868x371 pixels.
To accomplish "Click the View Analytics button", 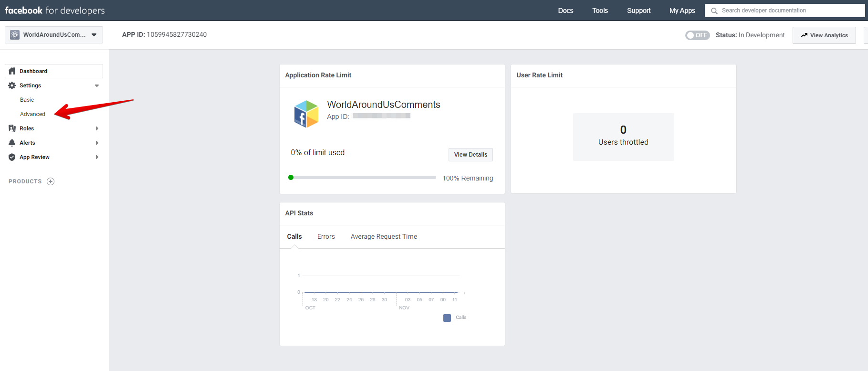I will (824, 35).
